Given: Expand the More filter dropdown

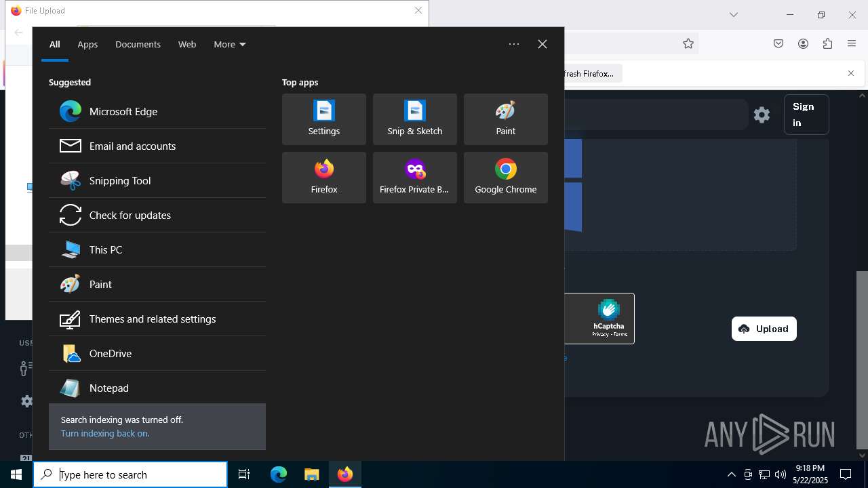Looking at the screenshot, I should point(230,44).
